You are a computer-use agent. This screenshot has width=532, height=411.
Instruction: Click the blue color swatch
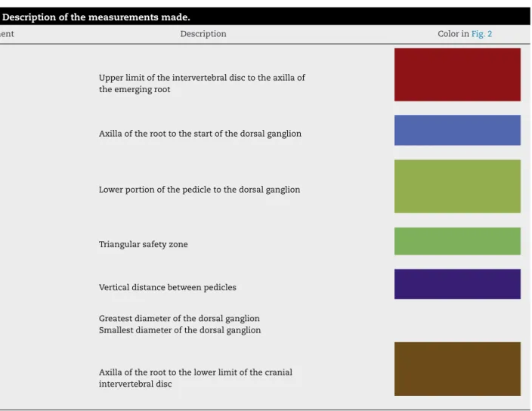(457, 130)
